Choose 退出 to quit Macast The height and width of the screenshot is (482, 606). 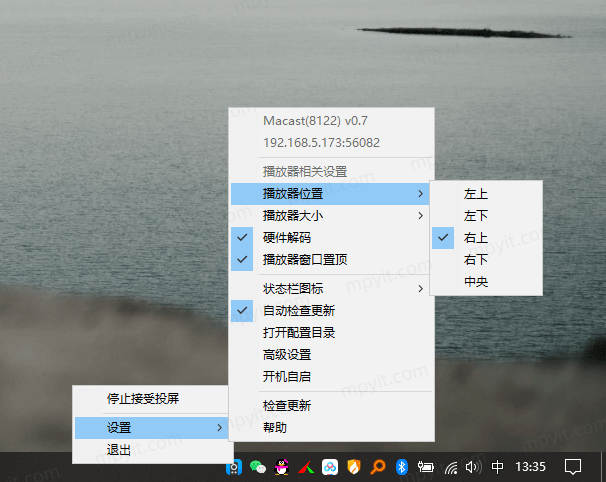[x=151, y=450]
